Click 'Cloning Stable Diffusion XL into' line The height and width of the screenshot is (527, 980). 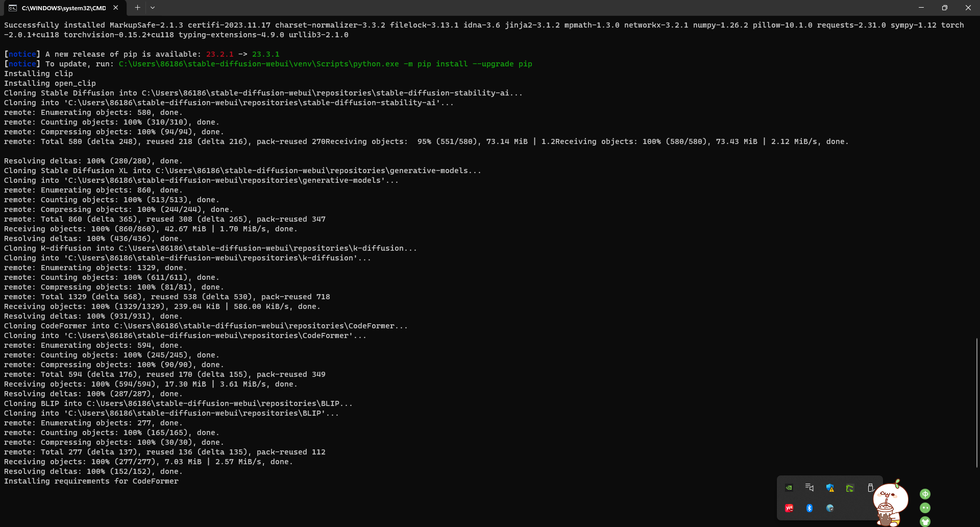(x=242, y=171)
